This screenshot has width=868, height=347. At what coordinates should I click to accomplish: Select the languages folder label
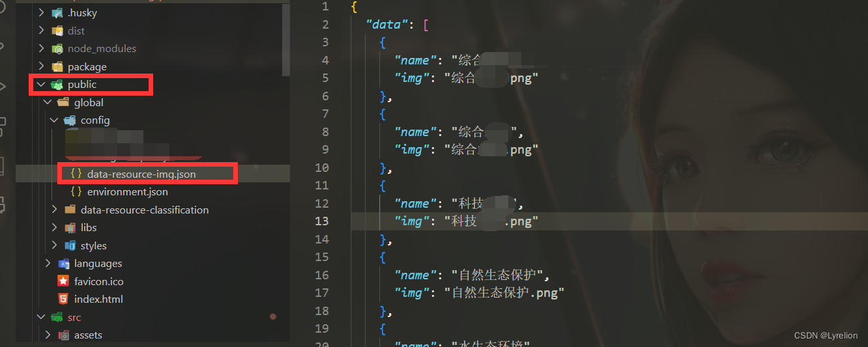click(98, 264)
